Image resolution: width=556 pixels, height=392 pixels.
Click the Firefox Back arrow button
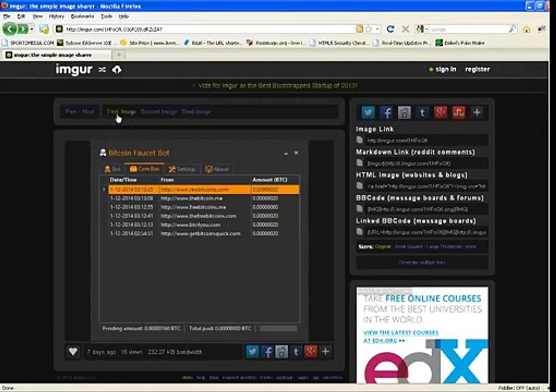pos(10,29)
